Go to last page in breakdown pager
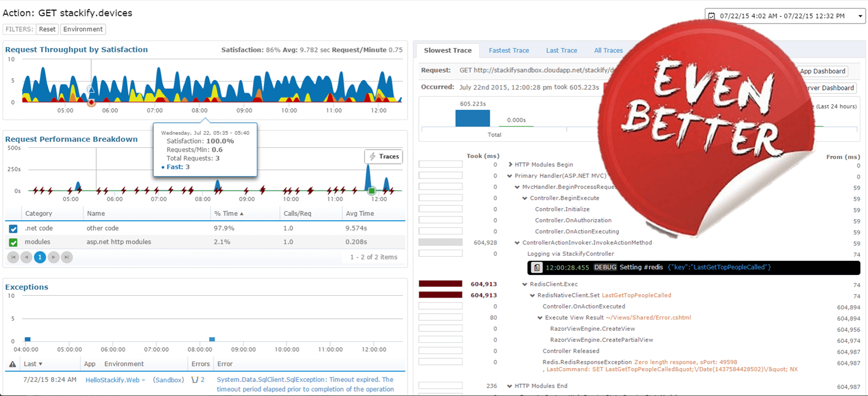This screenshot has height=396, width=868. click(67, 257)
